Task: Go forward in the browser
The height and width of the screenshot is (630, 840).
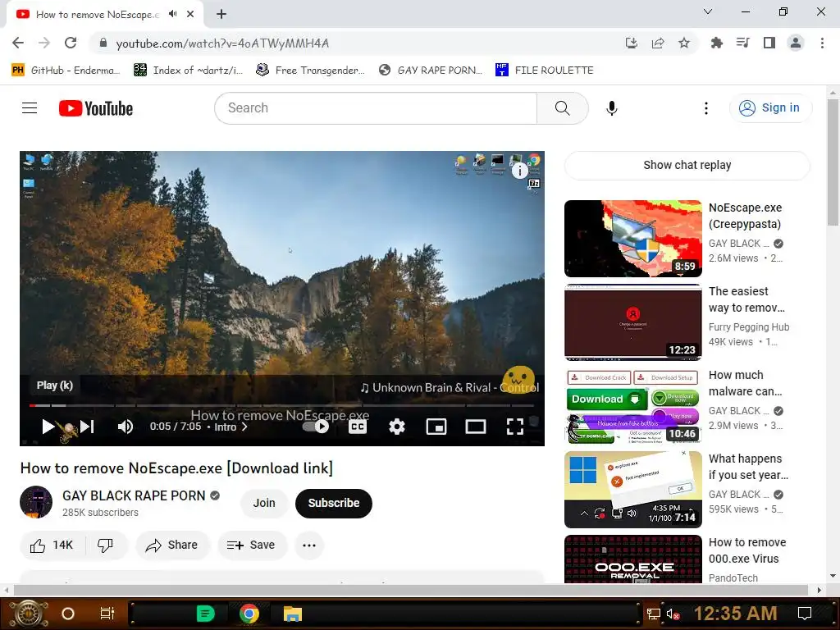Action: [x=44, y=43]
